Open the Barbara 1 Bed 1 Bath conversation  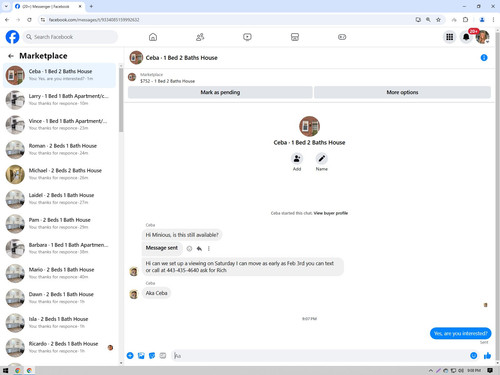(59, 248)
